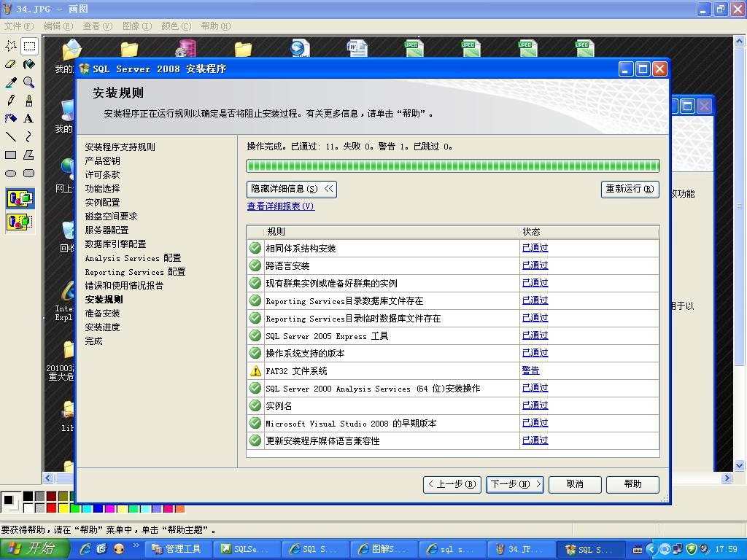Screen dimensions: 747x560
Task: Open the 图像 menu
Action: click(136, 26)
